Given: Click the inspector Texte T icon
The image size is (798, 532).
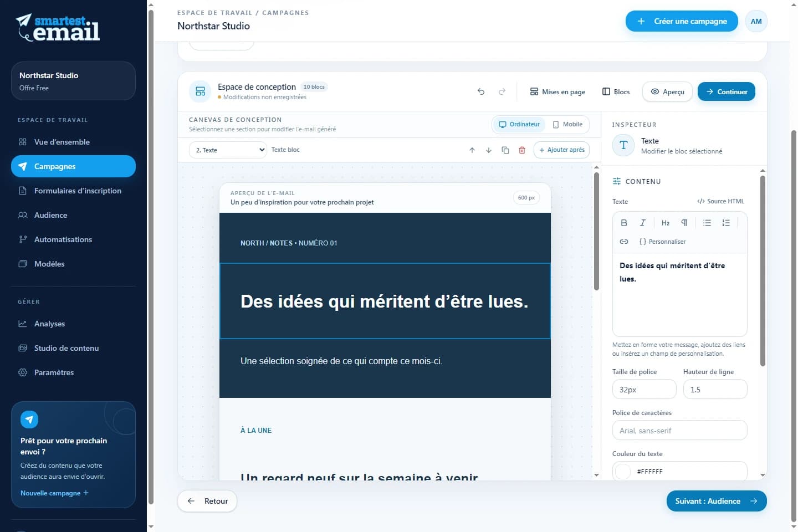Looking at the screenshot, I should [623, 145].
